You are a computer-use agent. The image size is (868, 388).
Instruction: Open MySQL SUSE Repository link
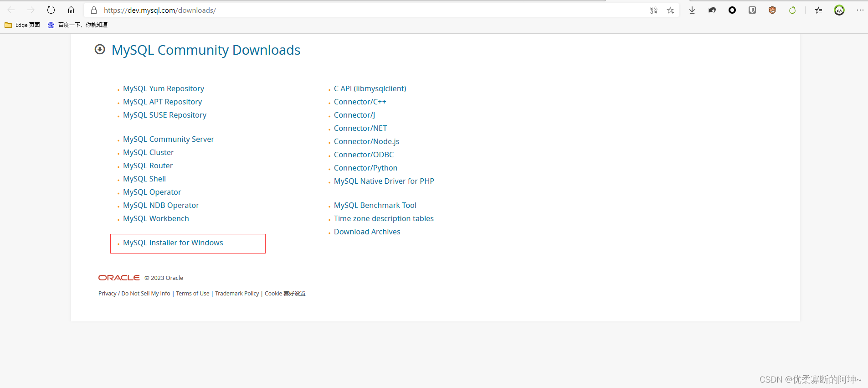[164, 115]
